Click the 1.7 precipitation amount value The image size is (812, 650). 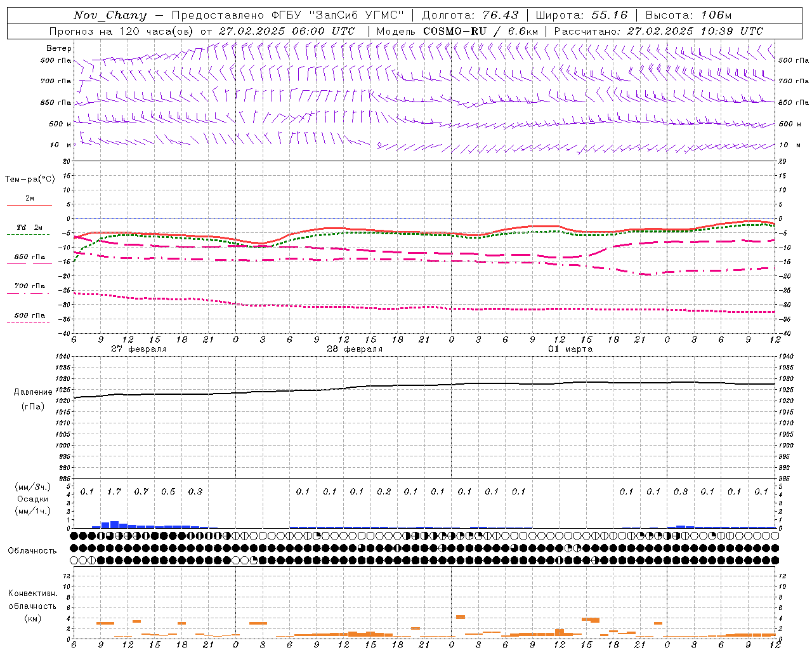click(114, 492)
